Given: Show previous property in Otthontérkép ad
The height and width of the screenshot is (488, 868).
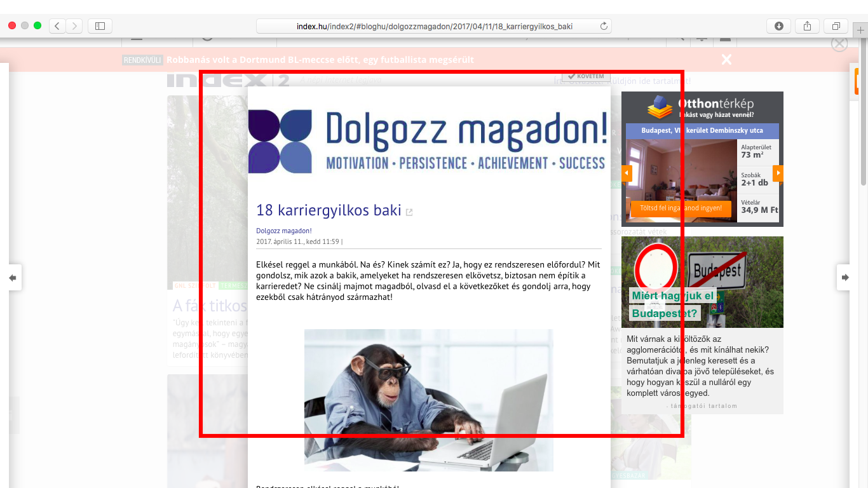Looking at the screenshot, I should coord(627,173).
